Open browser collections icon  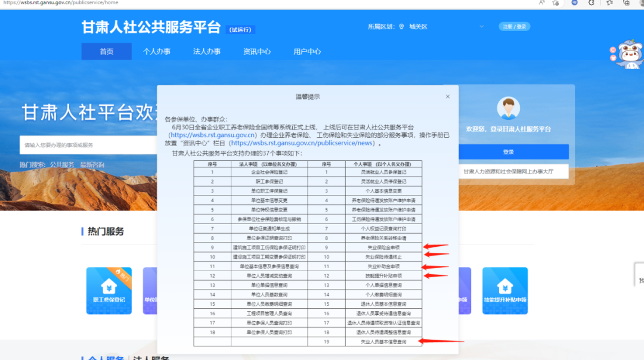click(x=626, y=3)
